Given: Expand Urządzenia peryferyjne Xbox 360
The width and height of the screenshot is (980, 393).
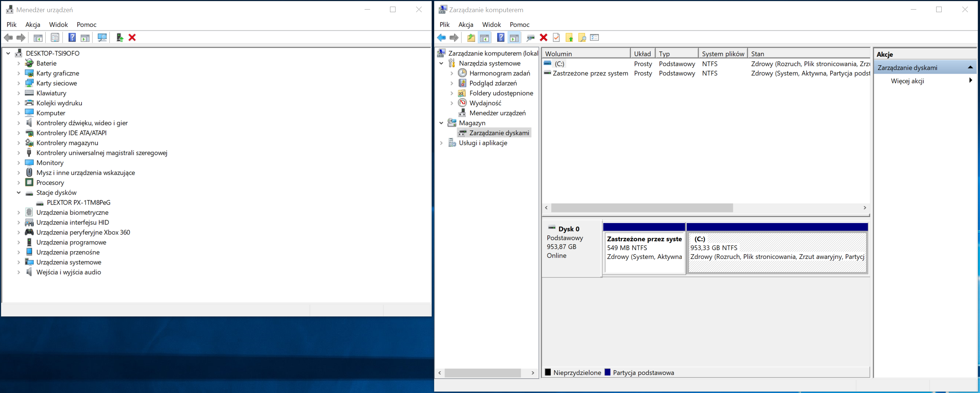Looking at the screenshot, I should click(x=19, y=232).
